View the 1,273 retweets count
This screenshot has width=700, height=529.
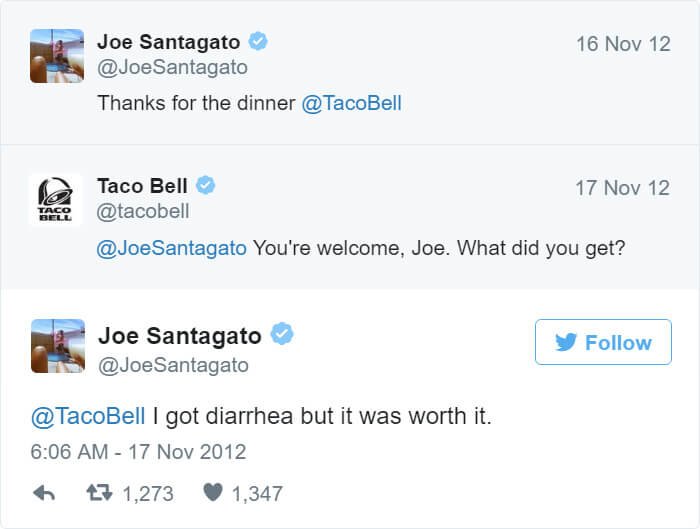coord(148,494)
